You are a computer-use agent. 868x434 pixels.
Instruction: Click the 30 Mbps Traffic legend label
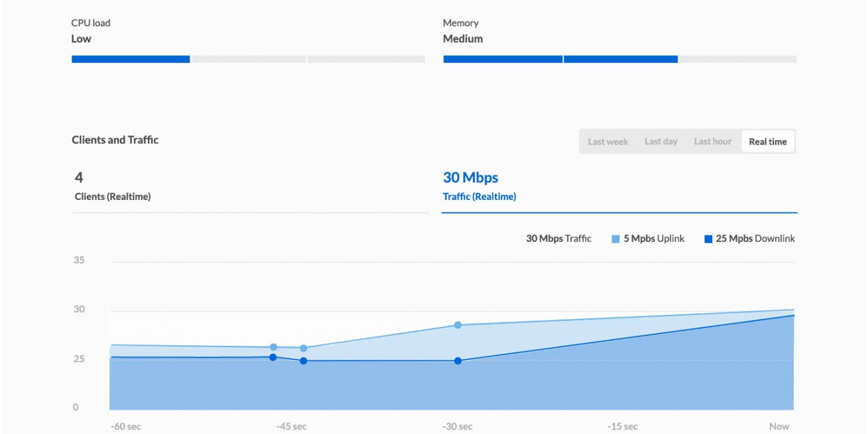tap(558, 239)
